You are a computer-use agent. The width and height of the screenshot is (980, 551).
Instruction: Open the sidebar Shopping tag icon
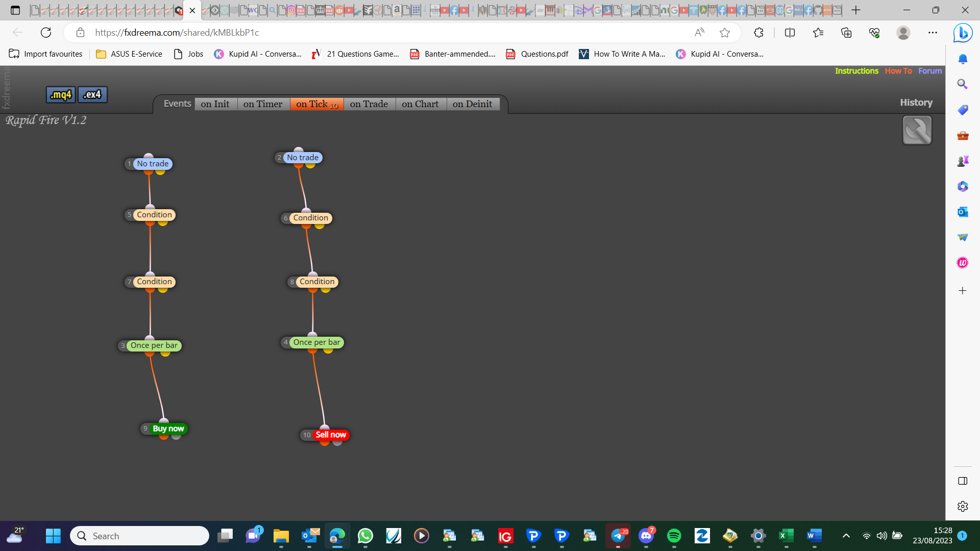click(x=963, y=110)
